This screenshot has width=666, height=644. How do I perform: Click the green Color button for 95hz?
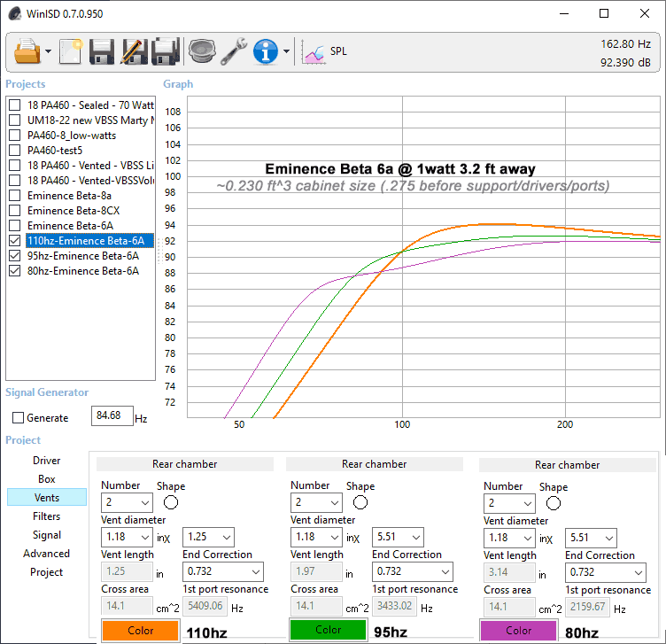pos(328,630)
